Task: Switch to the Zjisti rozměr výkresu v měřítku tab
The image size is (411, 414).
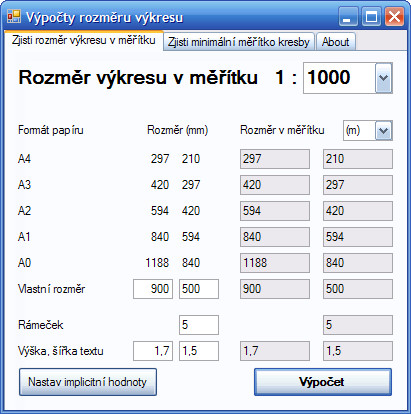Action: (84, 41)
